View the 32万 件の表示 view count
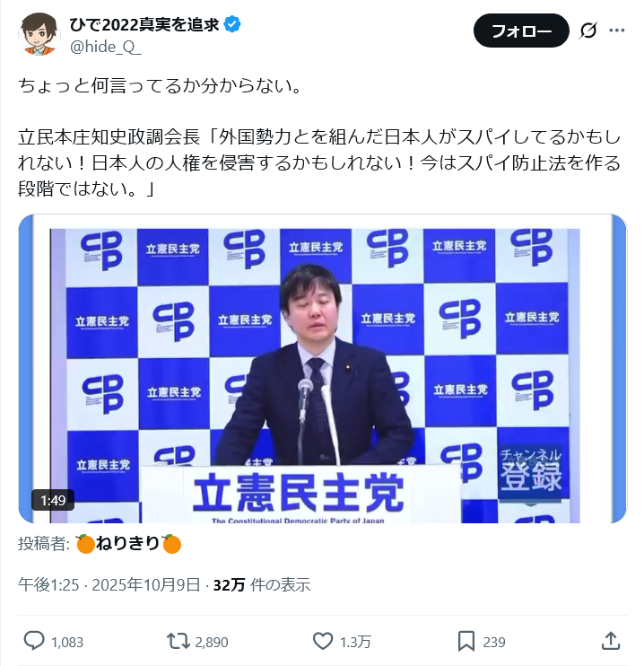 (262, 585)
